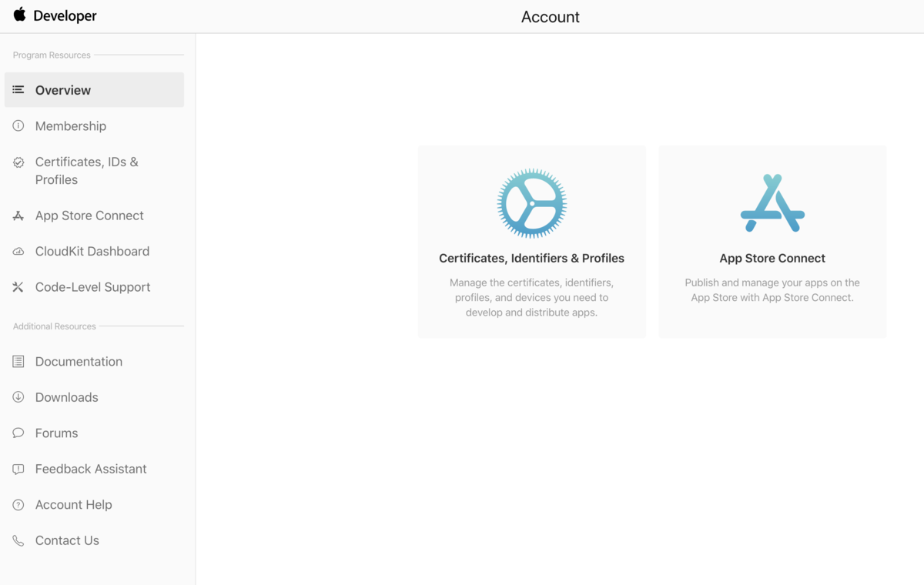
Task: Click the Certificates checkmark seal icon
Action: tap(18, 162)
